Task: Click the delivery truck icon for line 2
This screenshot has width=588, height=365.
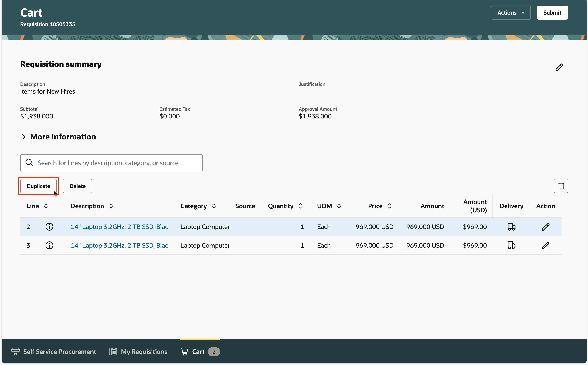Action: coord(511,227)
